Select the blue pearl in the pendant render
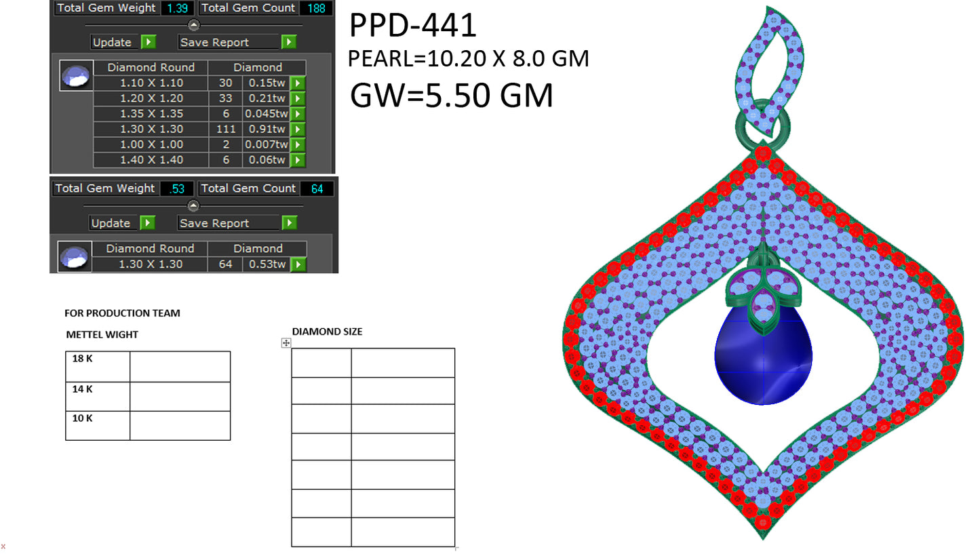 pyautogui.click(x=762, y=357)
